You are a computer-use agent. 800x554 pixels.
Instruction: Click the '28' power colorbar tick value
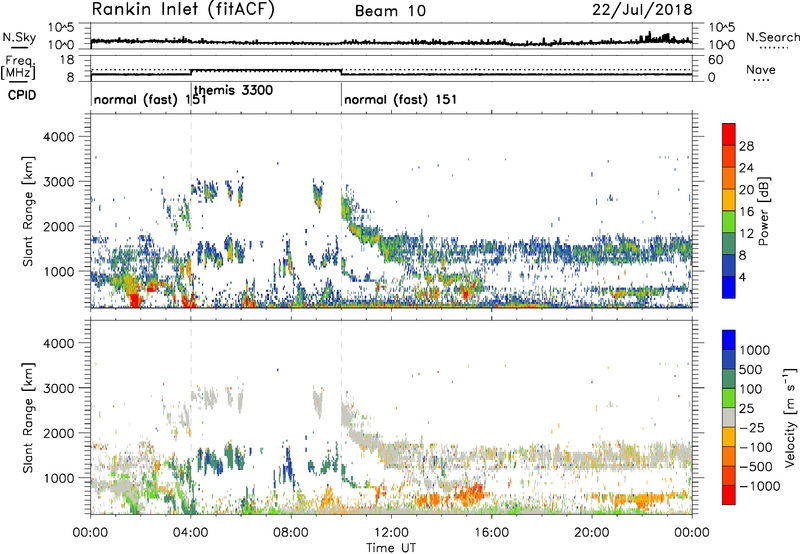click(746, 146)
